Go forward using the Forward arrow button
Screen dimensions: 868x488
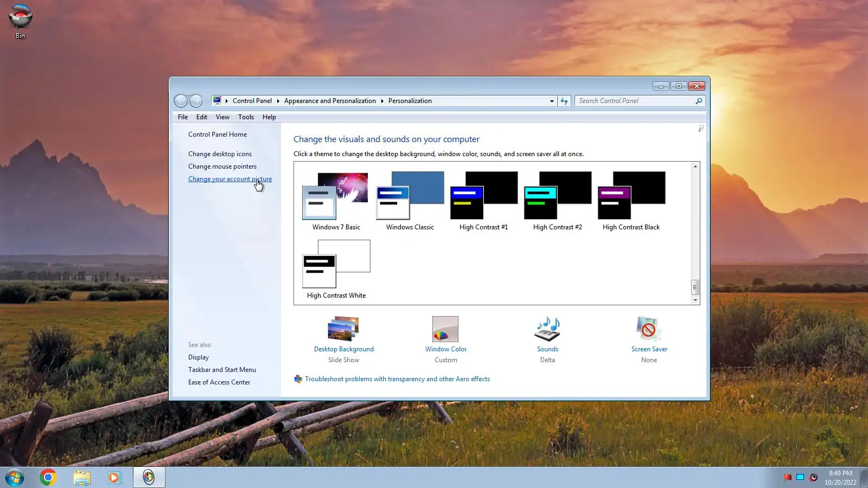pyautogui.click(x=196, y=101)
